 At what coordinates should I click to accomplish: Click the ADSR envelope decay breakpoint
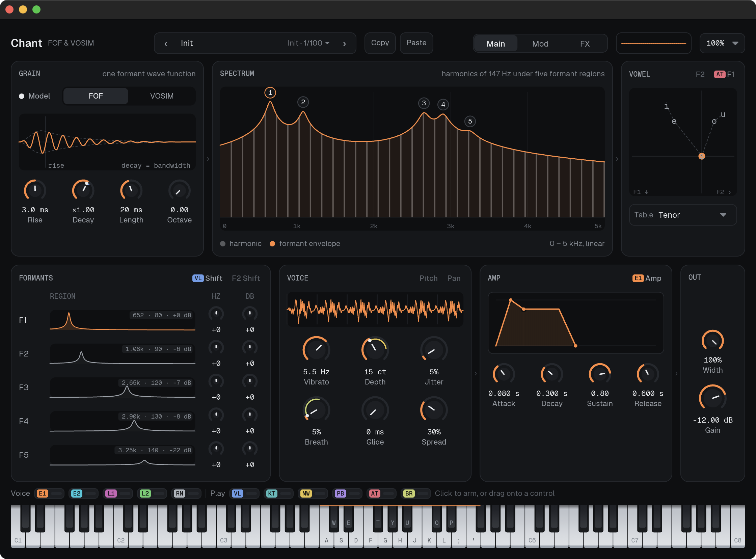tap(523, 309)
